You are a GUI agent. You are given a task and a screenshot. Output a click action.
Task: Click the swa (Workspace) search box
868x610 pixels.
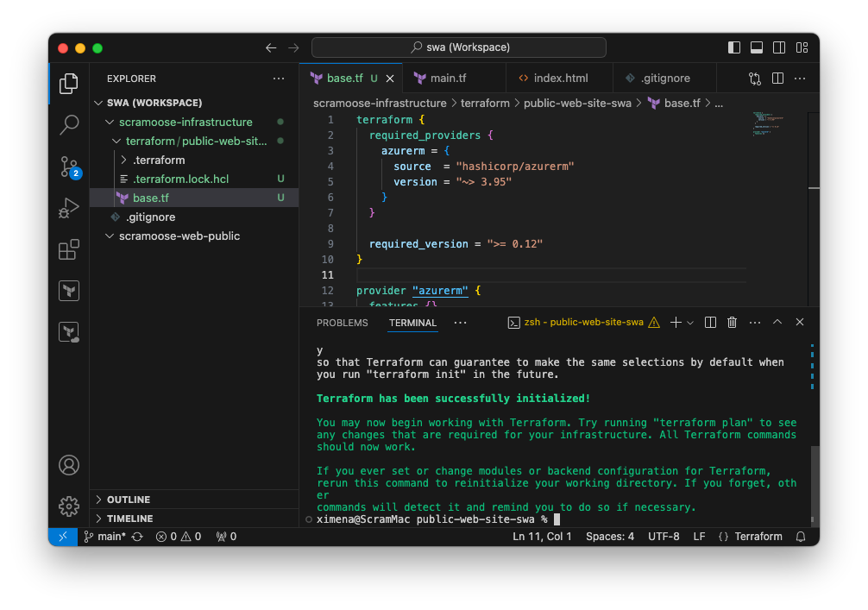[458, 47]
